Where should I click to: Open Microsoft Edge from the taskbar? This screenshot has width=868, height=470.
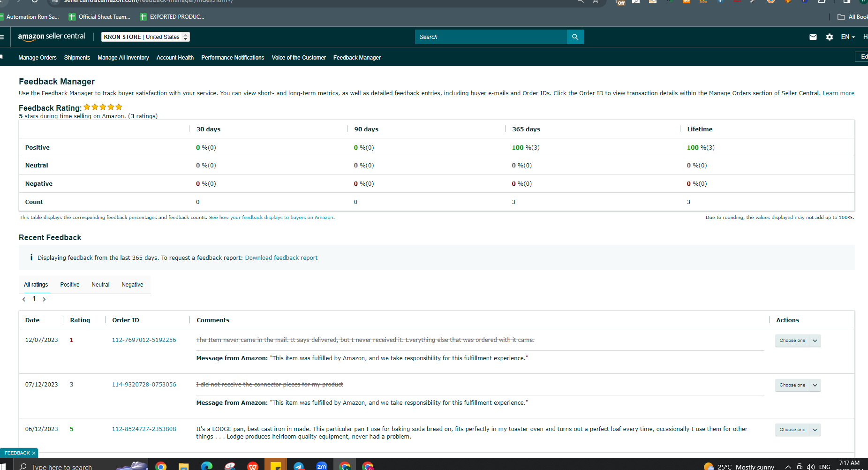(x=207, y=466)
